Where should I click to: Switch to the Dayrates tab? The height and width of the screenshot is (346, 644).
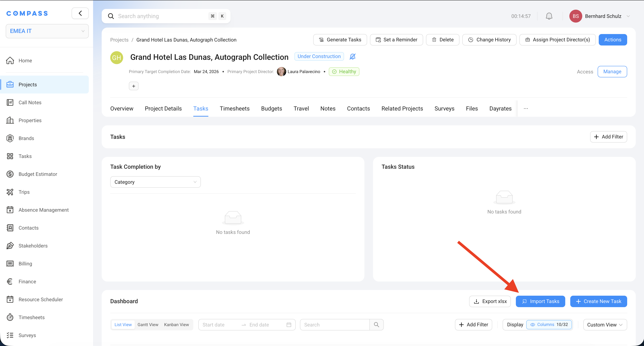500,109
